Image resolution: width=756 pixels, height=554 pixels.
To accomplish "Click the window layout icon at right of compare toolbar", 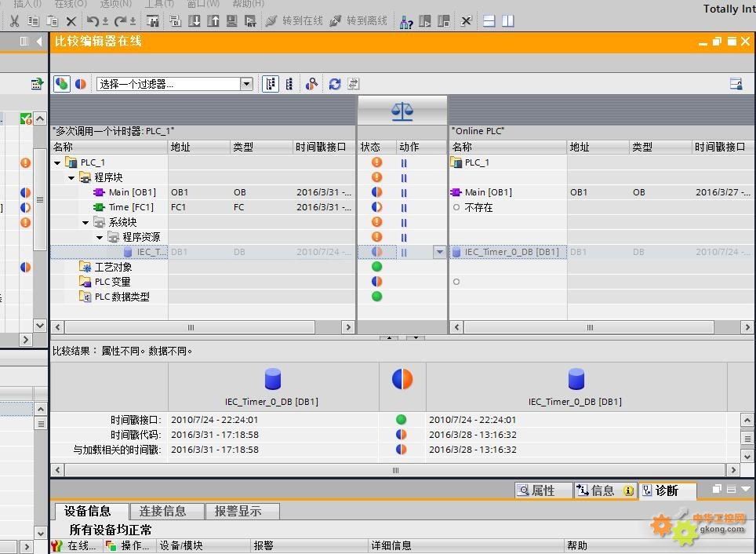I will [x=736, y=84].
